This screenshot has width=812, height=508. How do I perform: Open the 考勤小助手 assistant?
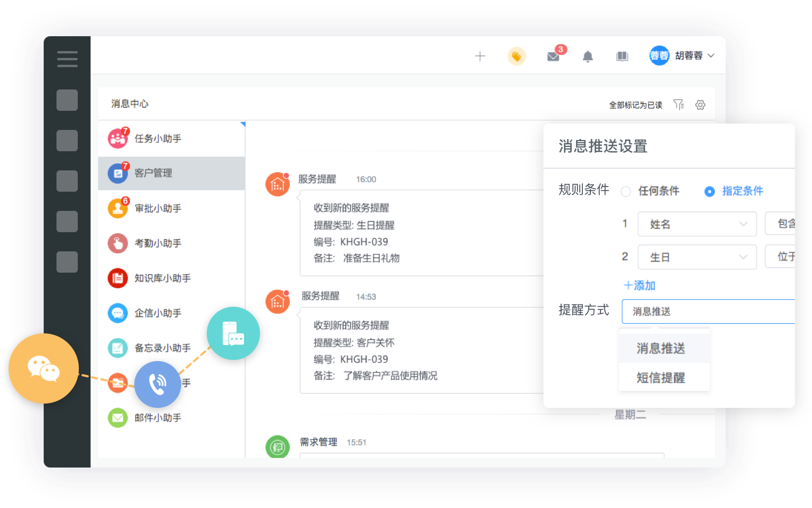pos(158,243)
